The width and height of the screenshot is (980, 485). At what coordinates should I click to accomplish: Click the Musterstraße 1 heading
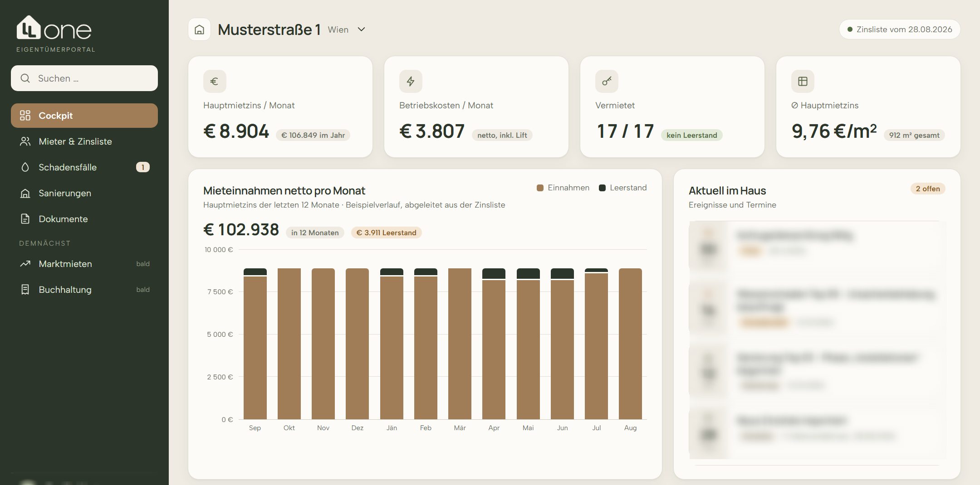pyautogui.click(x=269, y=29)
